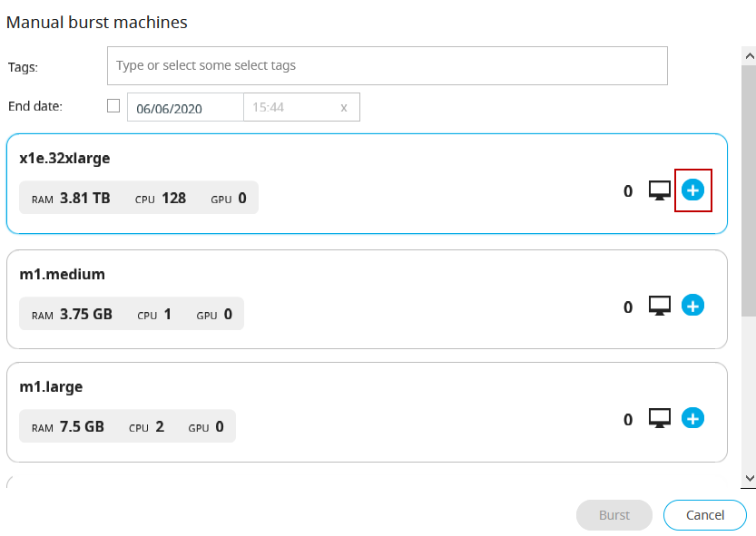
Task: Click the vertical scrollbar thumb
Action: coord(749,190)
